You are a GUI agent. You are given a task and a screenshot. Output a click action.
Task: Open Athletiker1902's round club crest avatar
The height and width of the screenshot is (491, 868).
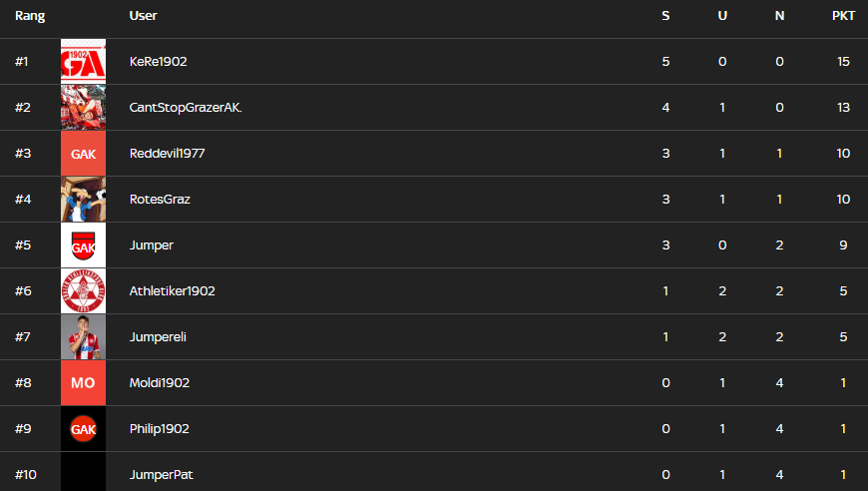[83, 291]
